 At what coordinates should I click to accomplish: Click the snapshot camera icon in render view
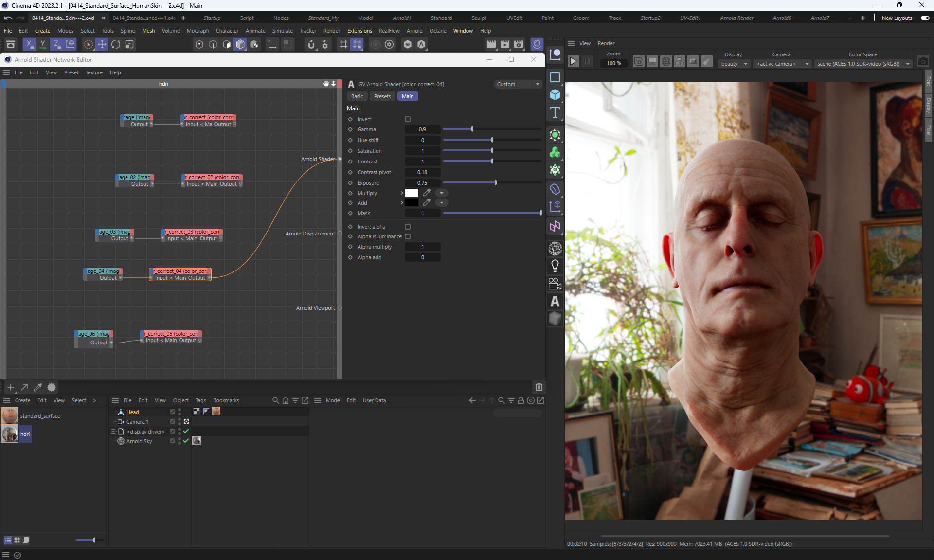pos(923,62)
